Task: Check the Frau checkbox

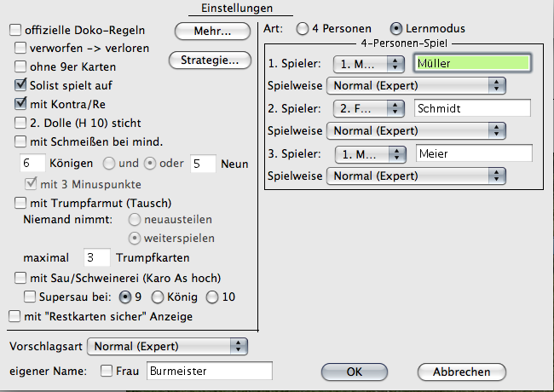Action: click(106, 371)
